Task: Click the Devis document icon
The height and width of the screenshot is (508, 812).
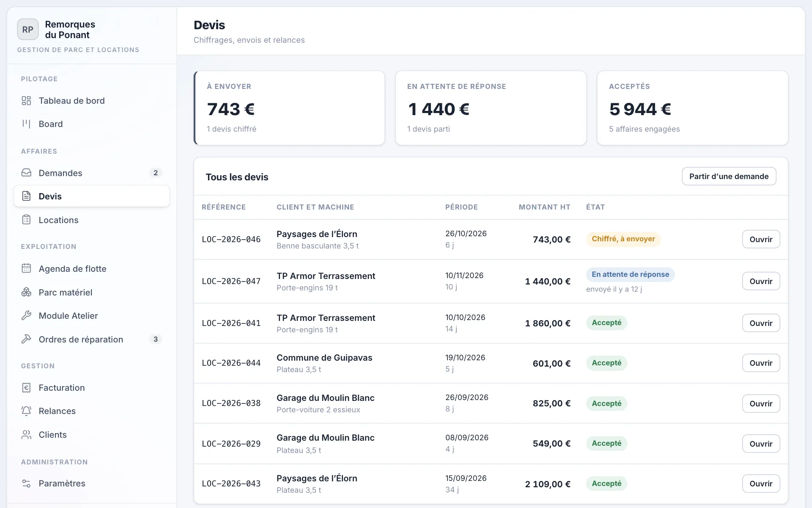Action: pyautogui.click(x=26, y=196)
